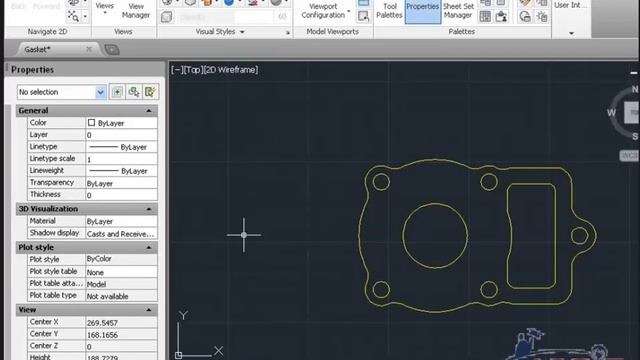Expand the User Interface panel arrow

pos(571,33)
